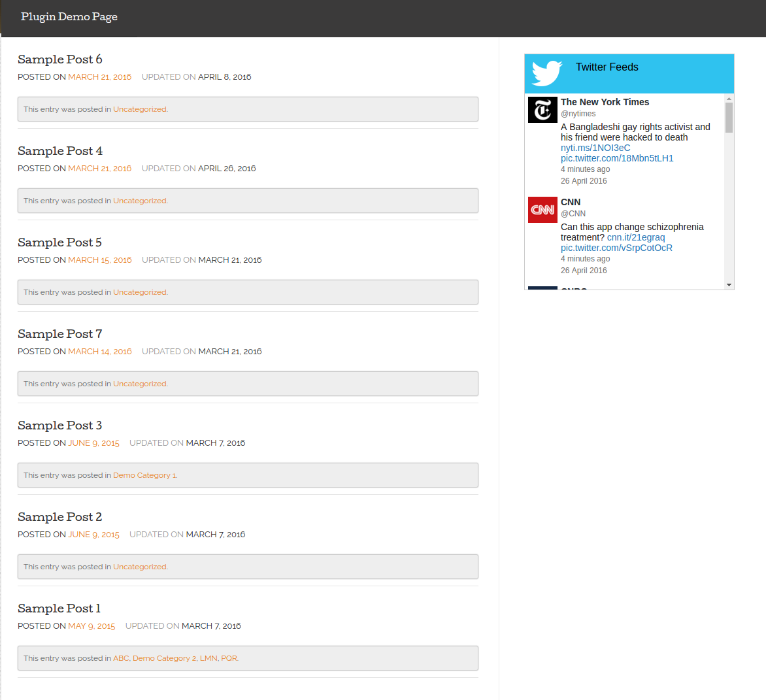Click the Twitter feed scrollbar thumb

[729, 118]
